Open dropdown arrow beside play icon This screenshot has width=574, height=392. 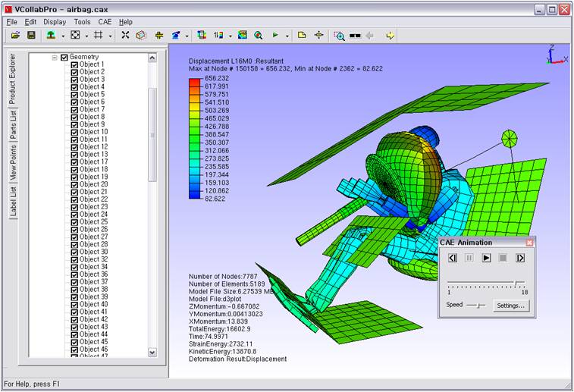(287, 36)
